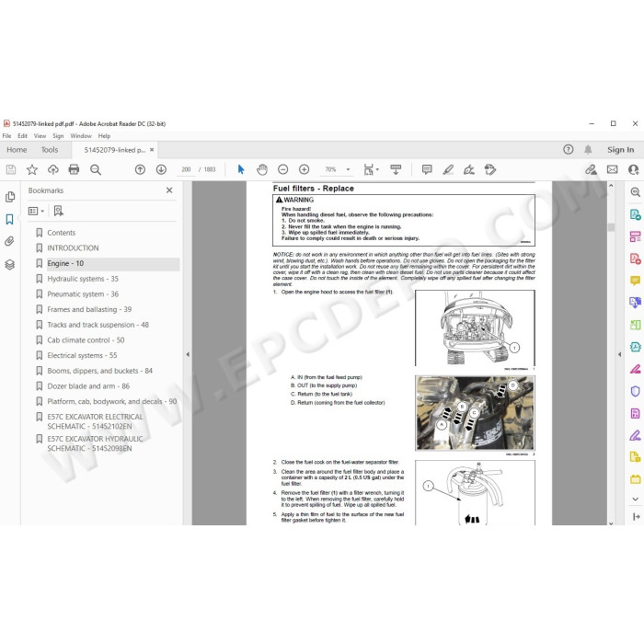Click the page number field showing 200
The height and width of the screenshot is (644, 644).
pos(186,169)
